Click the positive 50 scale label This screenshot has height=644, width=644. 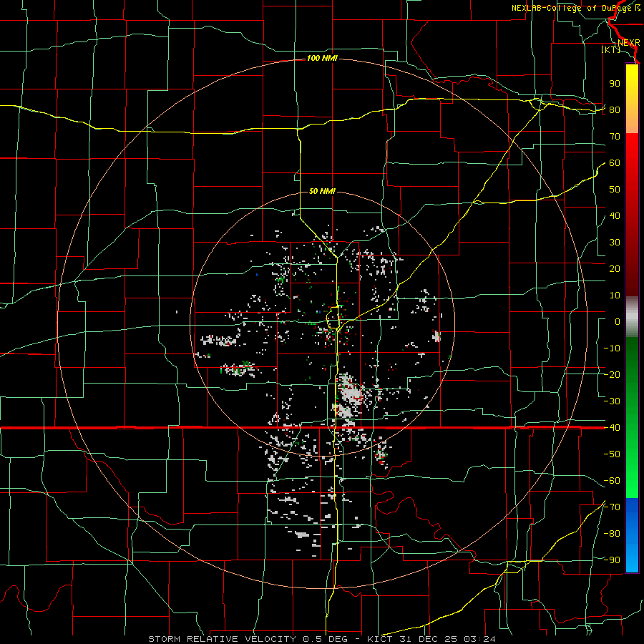coord(615,190)
